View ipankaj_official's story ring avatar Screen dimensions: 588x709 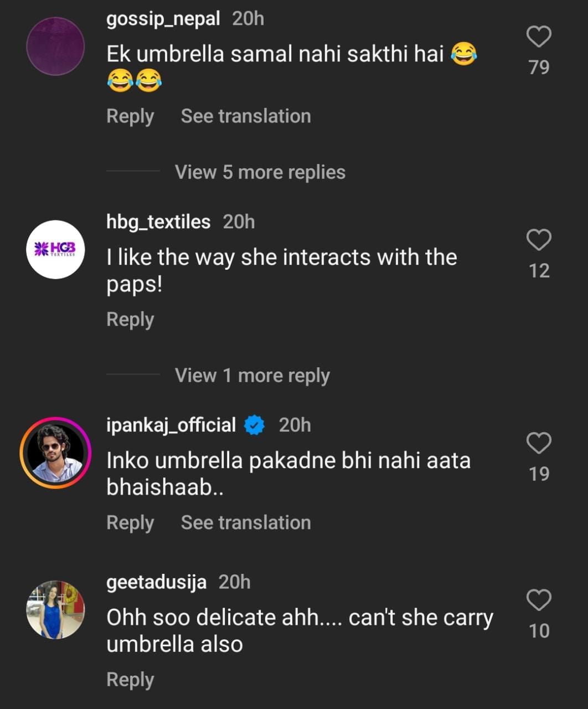point(55,453)
